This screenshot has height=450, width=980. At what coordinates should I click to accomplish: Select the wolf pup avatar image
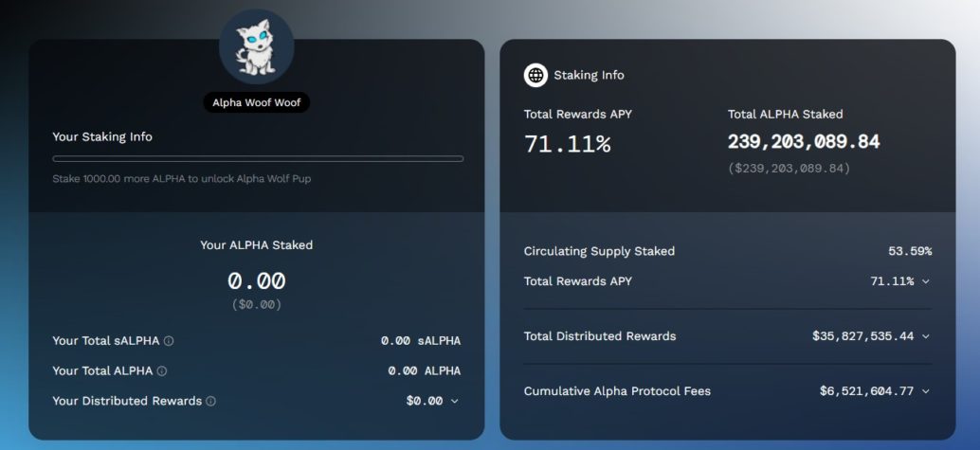click(256, 46)
